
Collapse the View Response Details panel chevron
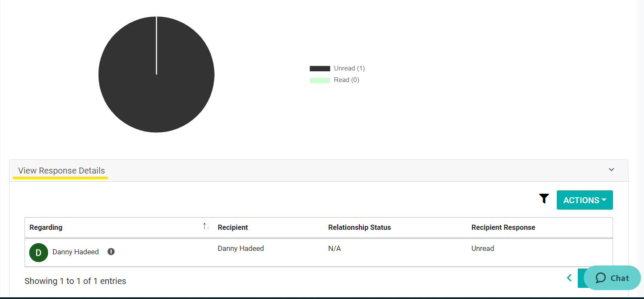611,170
